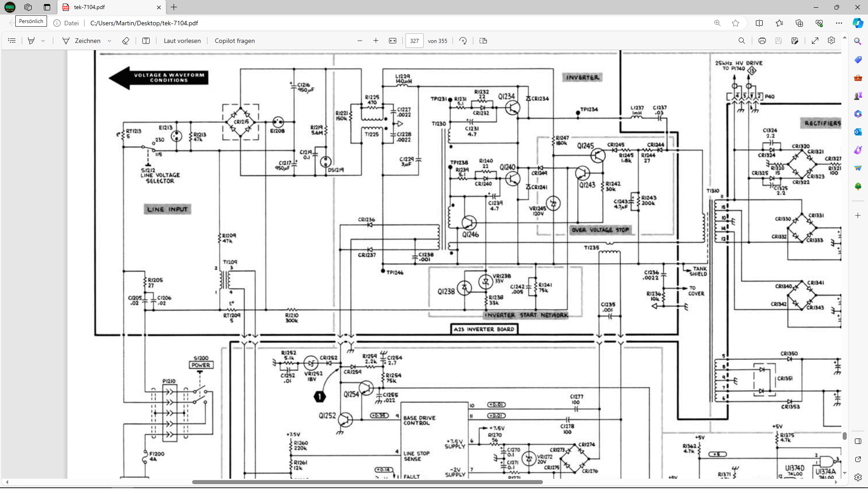Open collections panel
The height and width of the screenshot is (495, 868).
tap(799, 23)
